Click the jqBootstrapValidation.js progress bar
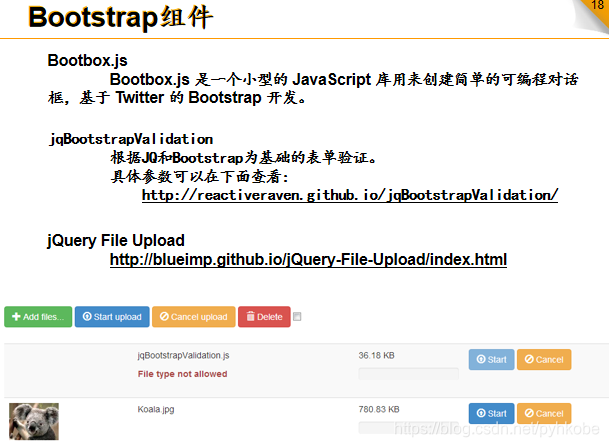Viewport: 609px width, 447px height. click(408, 374)
